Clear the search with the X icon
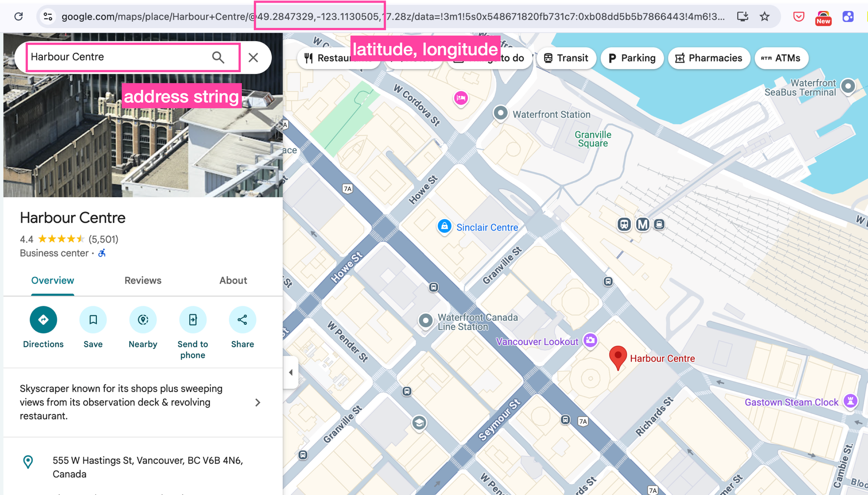 (253, 57)
